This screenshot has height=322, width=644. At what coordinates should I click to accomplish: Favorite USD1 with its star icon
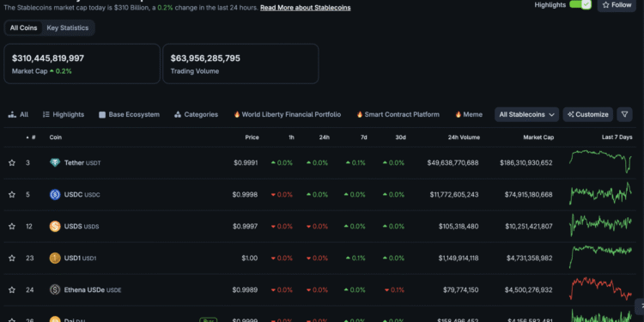[12, 258]
